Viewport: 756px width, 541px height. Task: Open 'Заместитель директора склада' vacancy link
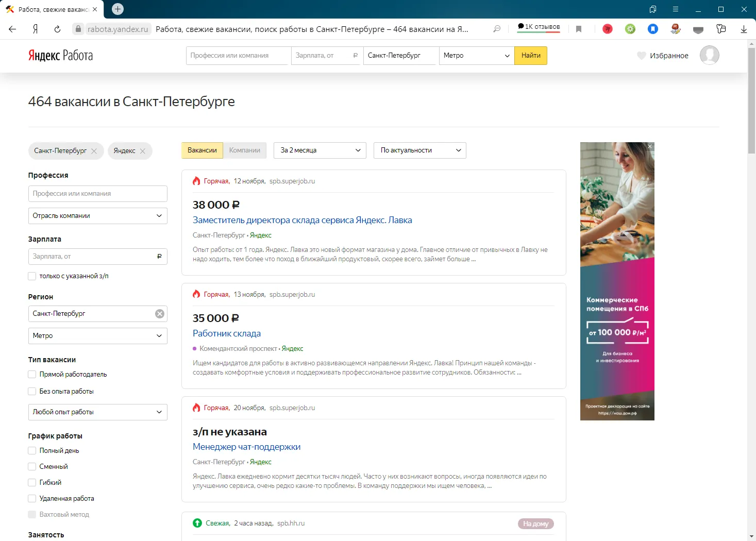pyautogui.click(x=303, y=220)
